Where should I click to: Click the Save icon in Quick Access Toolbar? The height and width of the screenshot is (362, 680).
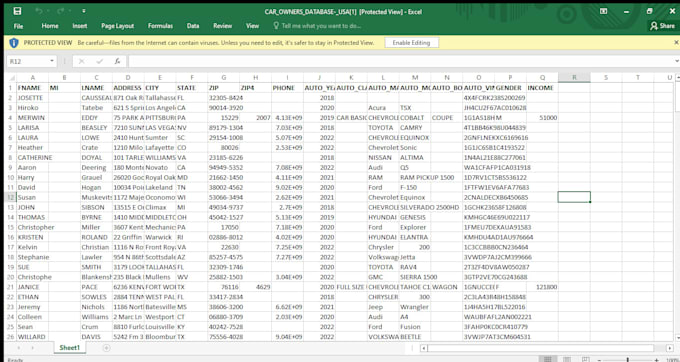click(17, 11)
